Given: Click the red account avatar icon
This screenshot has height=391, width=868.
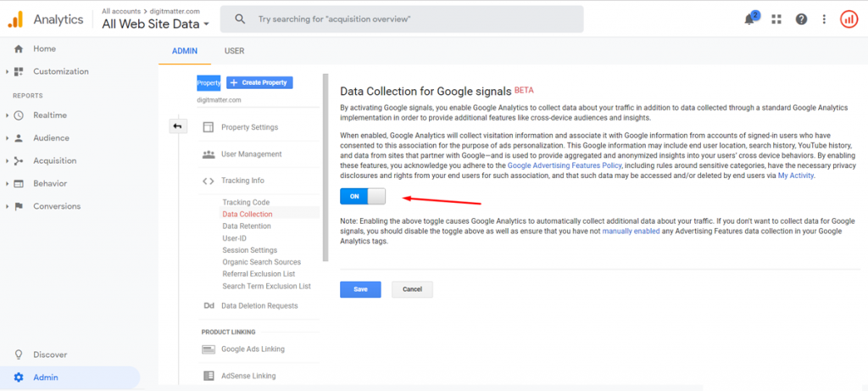Looking at the screenshot, I should click(x=849, y=20).
